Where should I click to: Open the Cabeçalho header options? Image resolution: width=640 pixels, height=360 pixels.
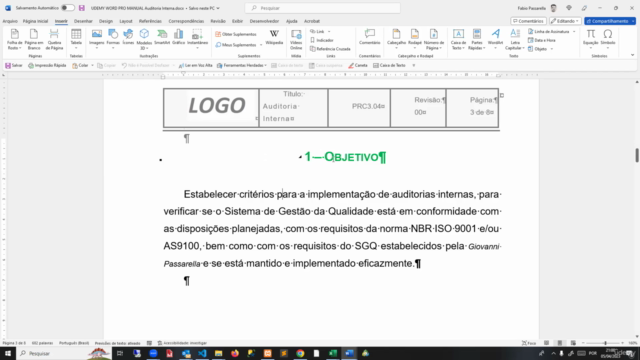tap(396, 40)
